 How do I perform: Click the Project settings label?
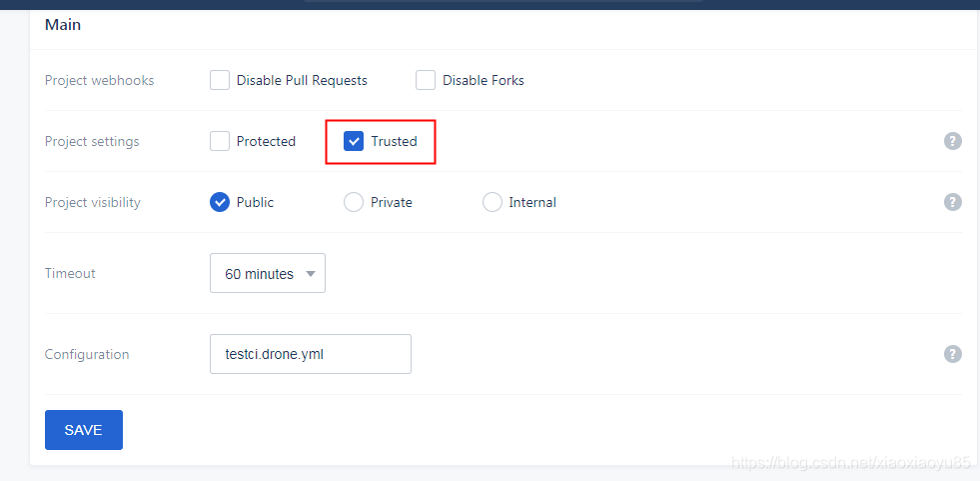[92, 141]
